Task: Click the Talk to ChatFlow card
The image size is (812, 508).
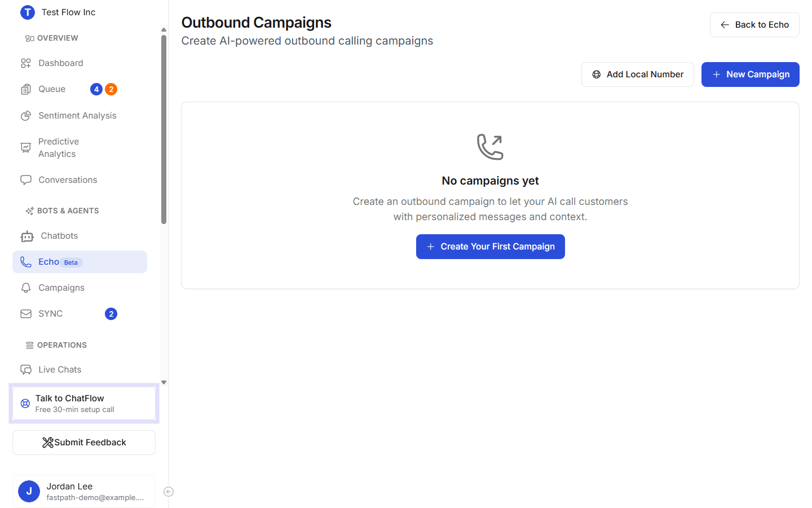Action: point(84,404)
